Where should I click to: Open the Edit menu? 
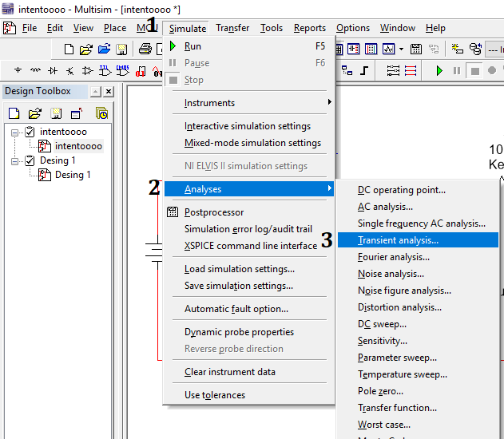coord(55,28)
